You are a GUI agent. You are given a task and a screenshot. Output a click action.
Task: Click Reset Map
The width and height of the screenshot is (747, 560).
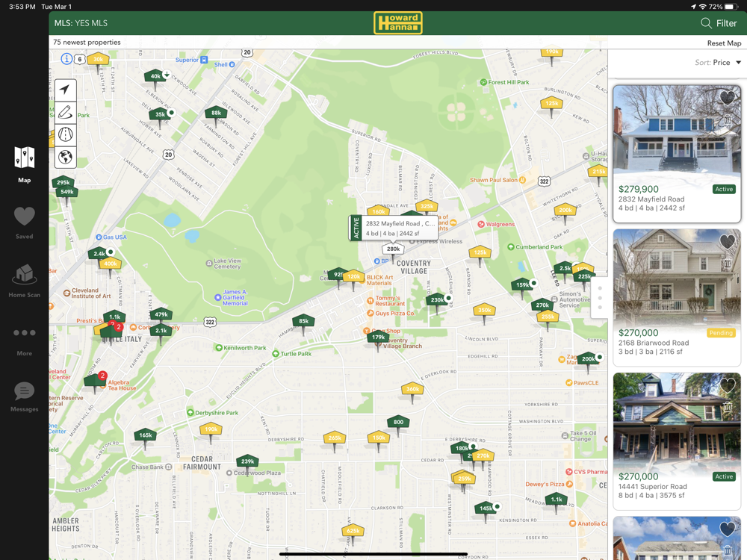point(724,43)
